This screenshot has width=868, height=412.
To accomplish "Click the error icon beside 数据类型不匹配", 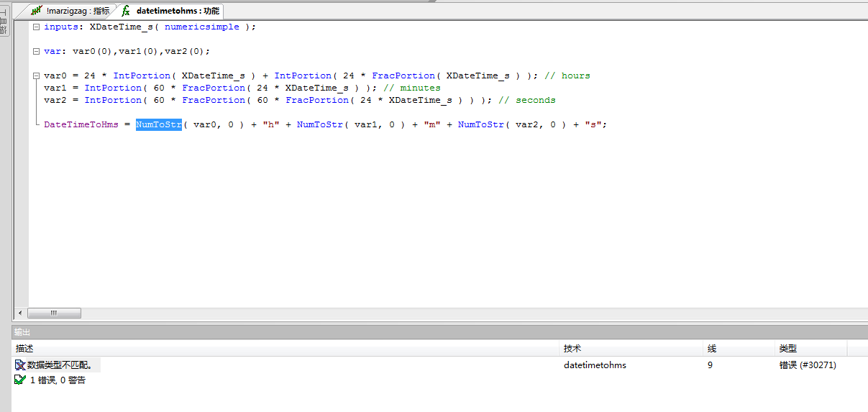I will [x=20, y=365].
